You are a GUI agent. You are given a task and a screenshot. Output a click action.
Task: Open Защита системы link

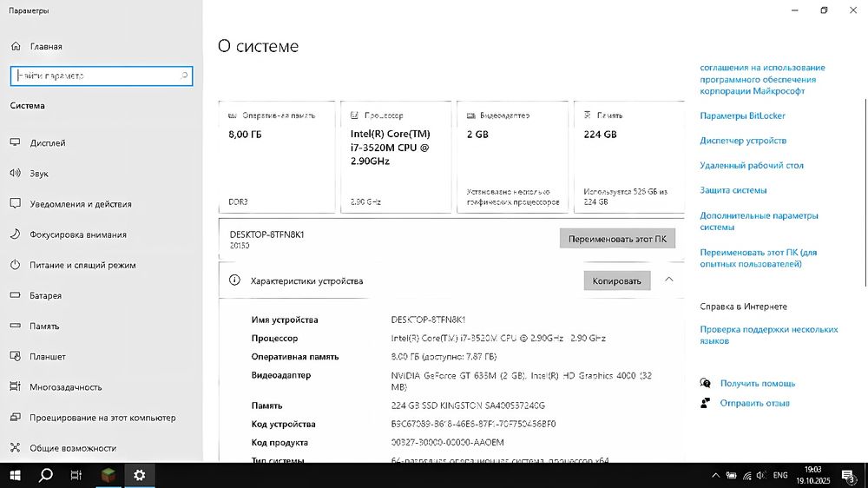[x=733, y=190]
